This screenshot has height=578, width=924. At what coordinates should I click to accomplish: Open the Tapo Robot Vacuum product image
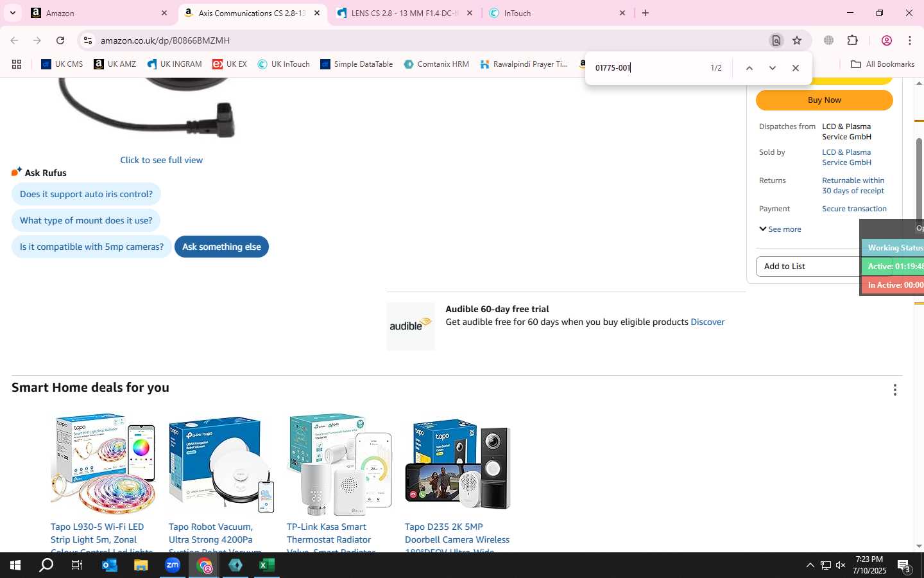(221, 464)
